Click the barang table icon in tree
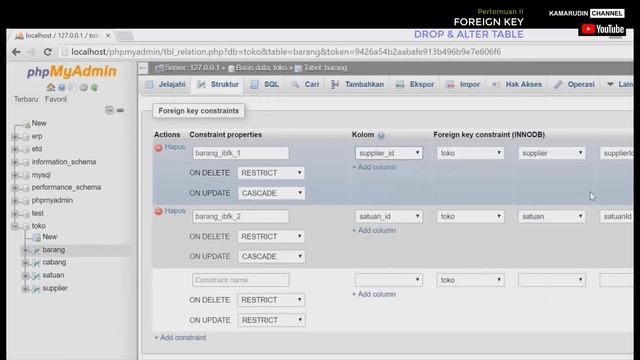The image size is (640, 360). pos(36,250)
